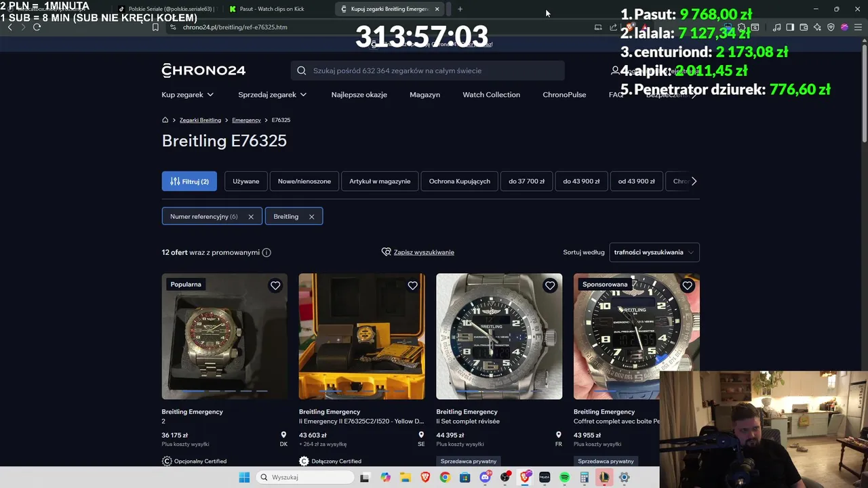868x488 pixels.
Task: Open Najlepsze okazje menu item
Action: pos(359,94)
